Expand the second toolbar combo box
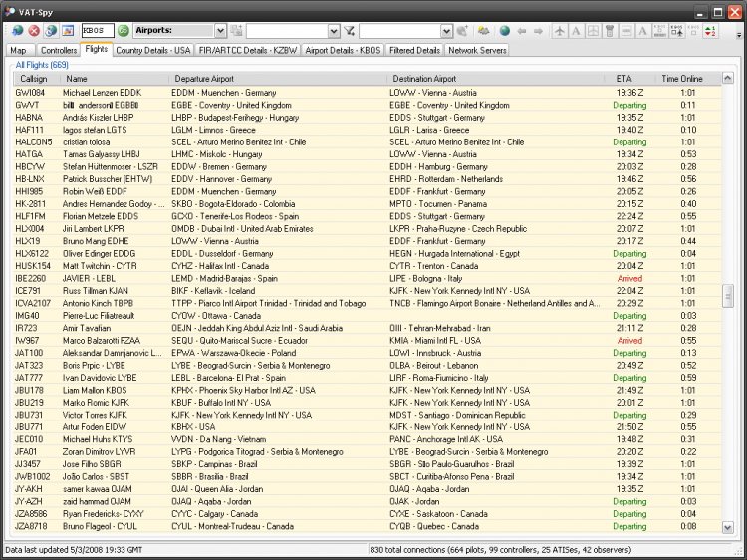The width and height of the screenshot is (747, 560). pos(334,31)
